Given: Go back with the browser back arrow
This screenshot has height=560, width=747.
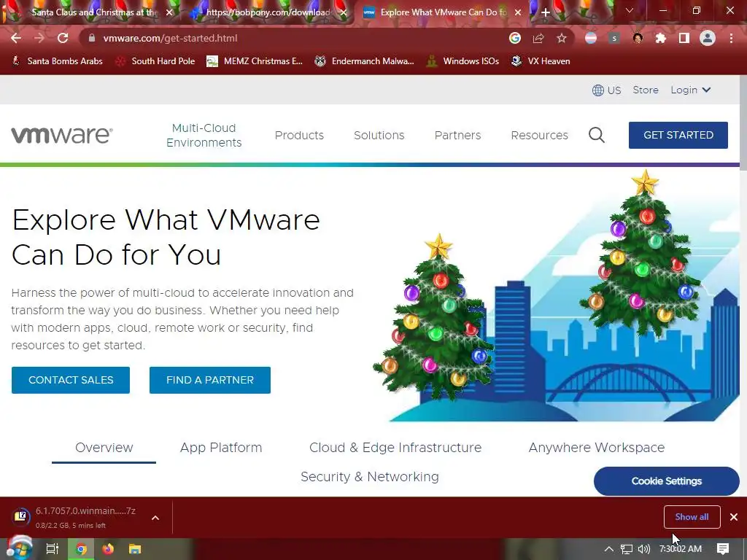Looking at the screenshot, I should tap(16, 38).
